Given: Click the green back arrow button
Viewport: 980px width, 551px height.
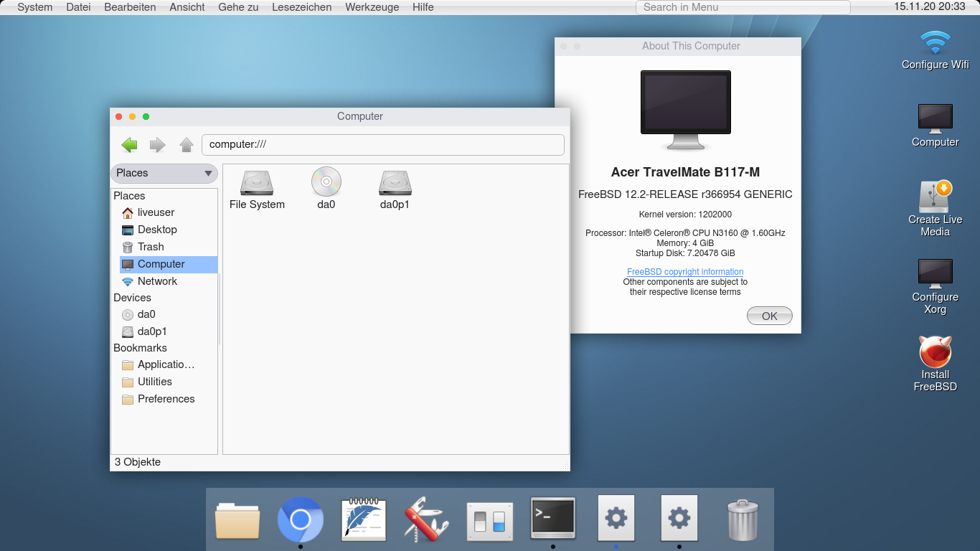Looking at the screenshot, I should point(128,145).
